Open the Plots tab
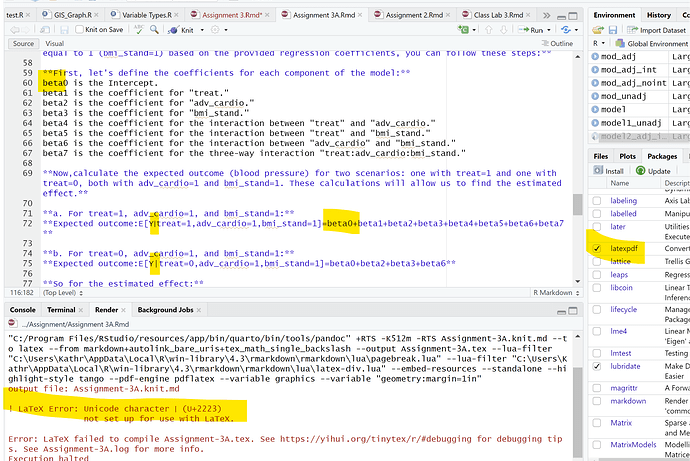690x461 pixels. (627, 156)
